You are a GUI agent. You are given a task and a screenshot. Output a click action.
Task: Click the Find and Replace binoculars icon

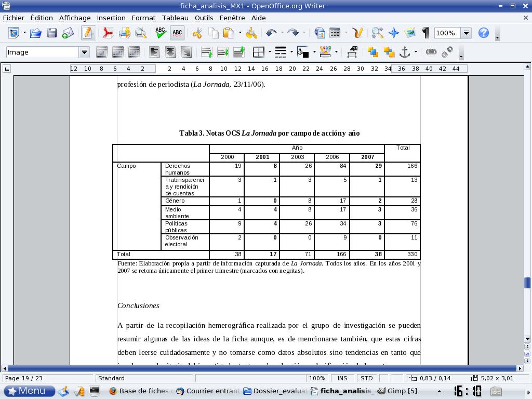[378, 33]
